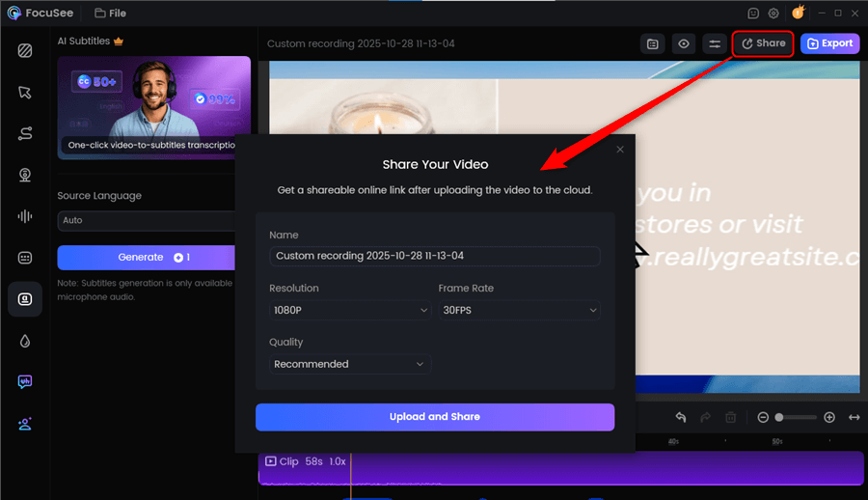This screenshot has height=500, width=868.
Task: Fit timeline width with double arrow
Action: coord(854,417)
